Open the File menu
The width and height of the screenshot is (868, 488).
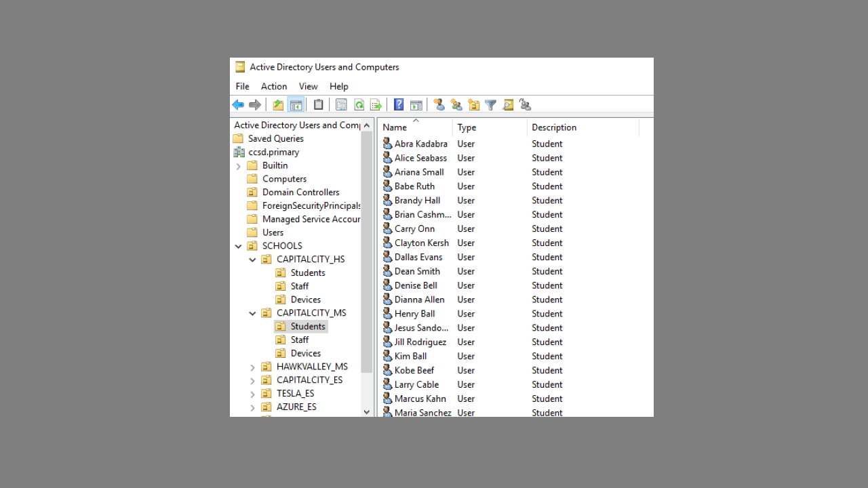(x=242, y=86)
